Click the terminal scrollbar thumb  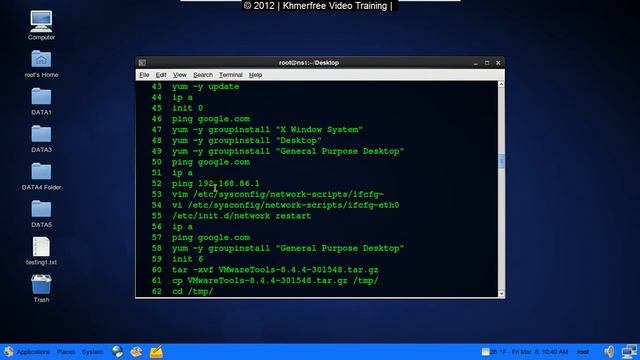501,161
